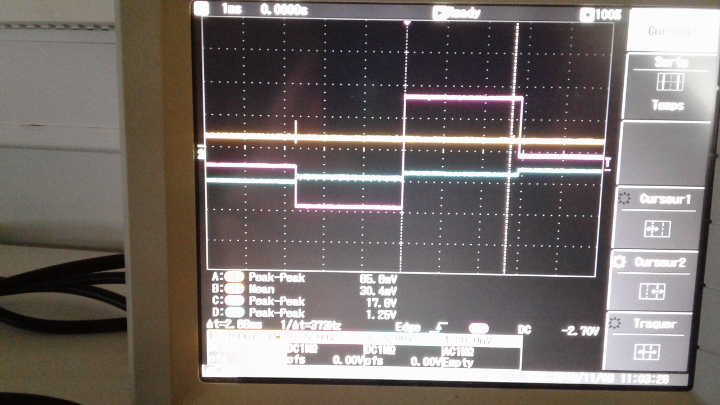Click the channel badge in measurement row B
This screenshot has height=405, width=720.
[x=234, y=289]
